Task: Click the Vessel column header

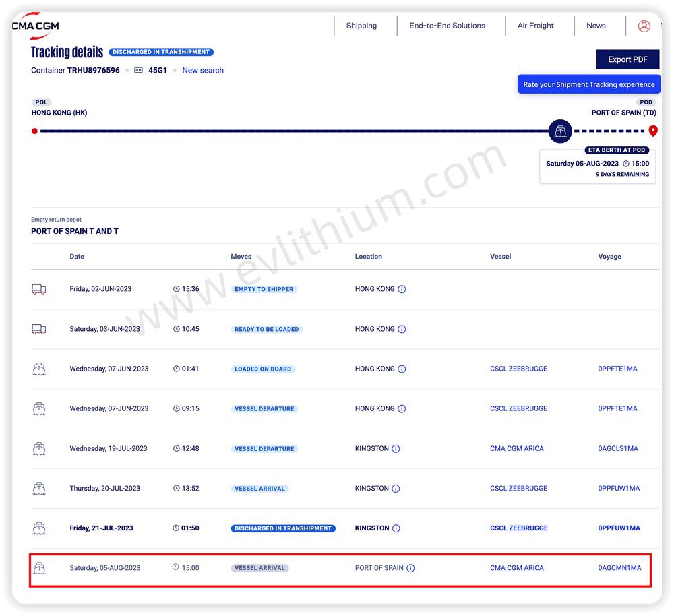Action: (500, 257)
